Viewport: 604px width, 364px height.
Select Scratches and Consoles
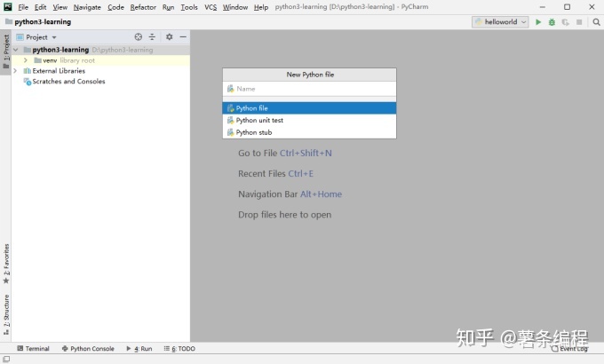[68, 82]
